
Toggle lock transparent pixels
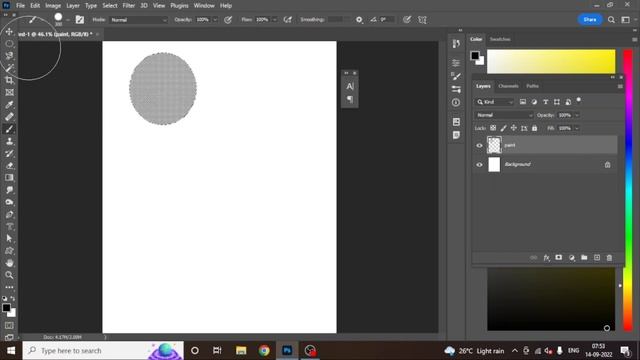[493, 128]
